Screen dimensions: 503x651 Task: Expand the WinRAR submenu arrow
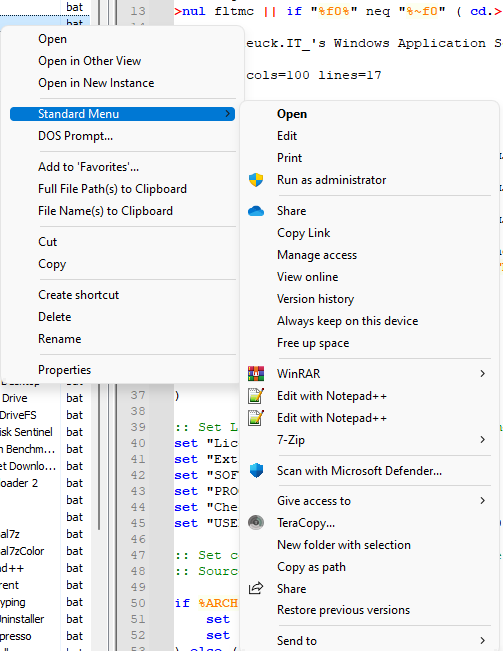click(x=482, y=374)
